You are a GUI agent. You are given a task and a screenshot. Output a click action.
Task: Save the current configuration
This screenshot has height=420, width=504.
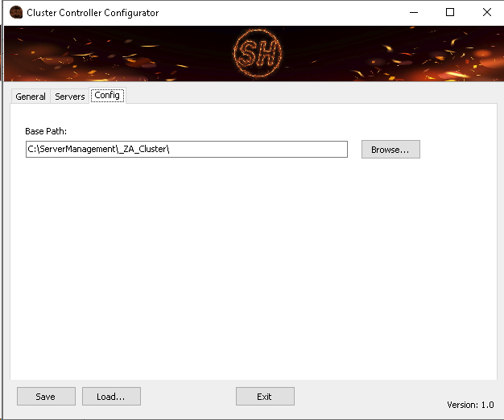tap(46, 397)
